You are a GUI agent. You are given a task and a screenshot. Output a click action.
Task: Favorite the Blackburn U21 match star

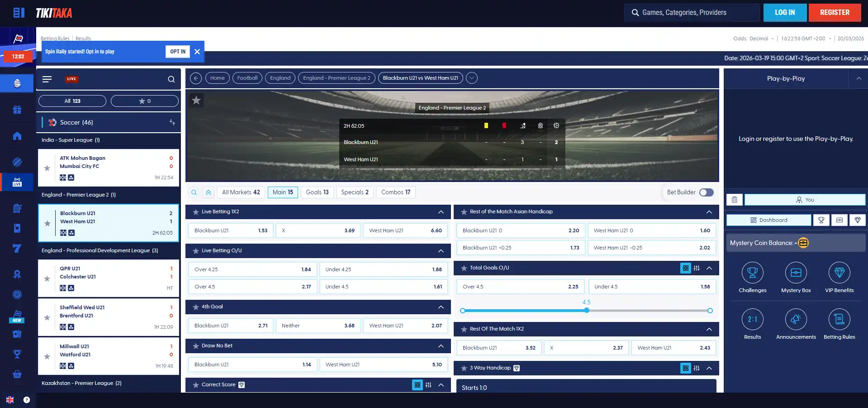[47, 223]
